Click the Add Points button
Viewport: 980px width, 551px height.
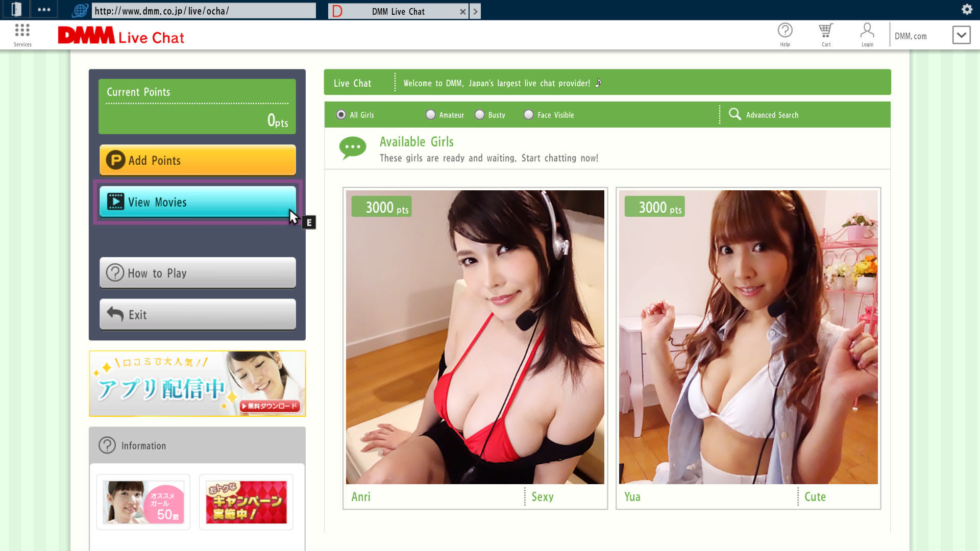(x=198, y=160)
